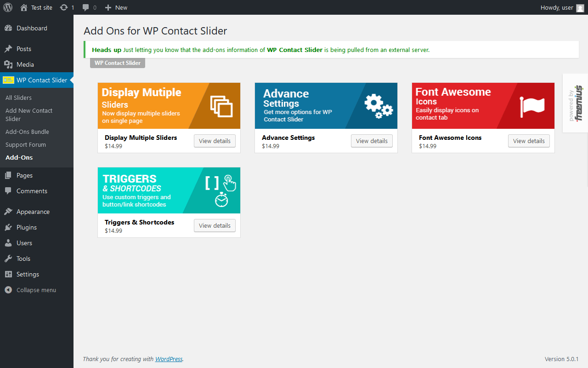Click the yellow WP Contact Slider icon

tap(8, 80)
